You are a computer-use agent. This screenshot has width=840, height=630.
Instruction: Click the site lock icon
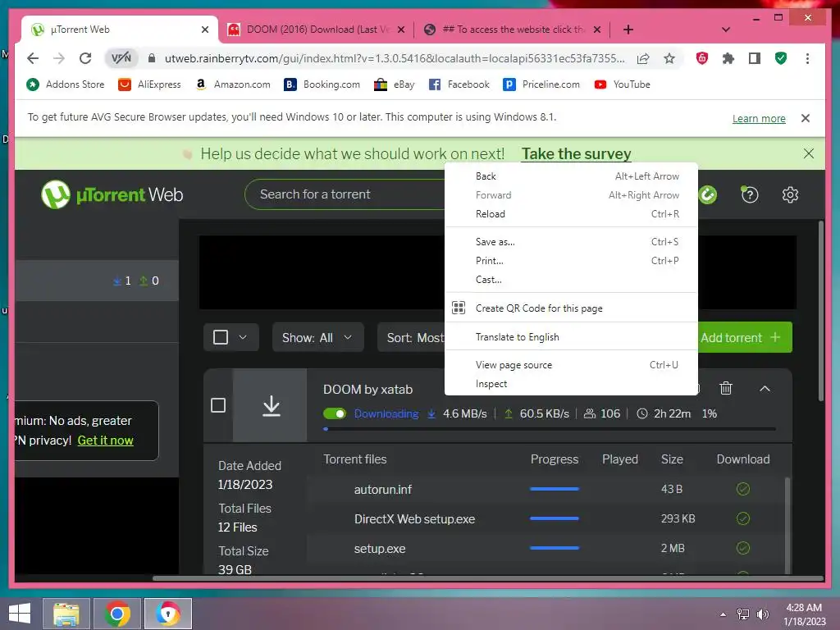point(152,58)
